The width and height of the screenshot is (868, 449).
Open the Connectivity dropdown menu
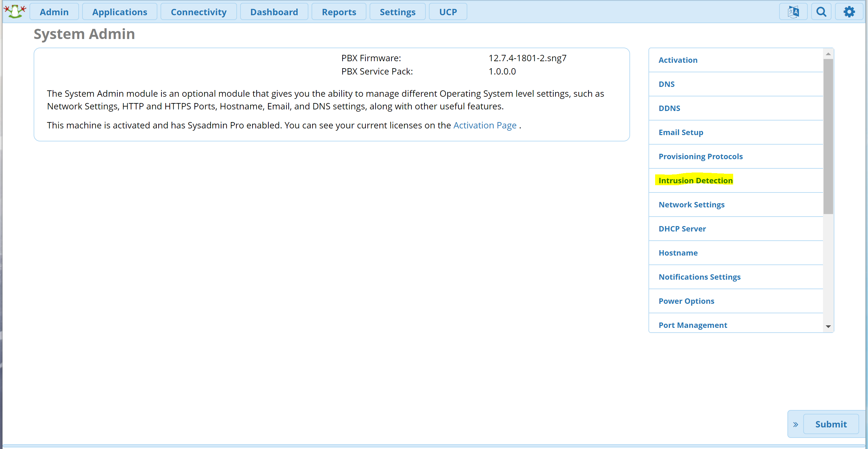tap(199, 12)
